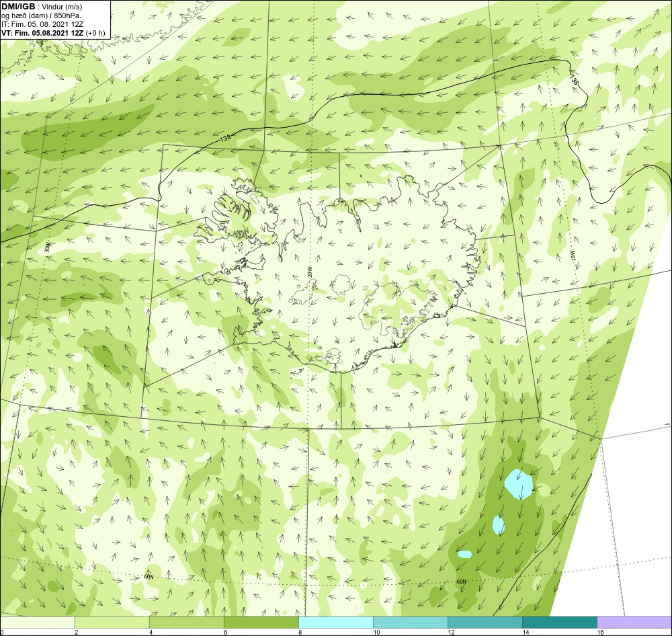Select the 6–8 m/s dark green legend swatch
Screen dimensions: 672x636
pyautogui.click(x=261, y=623)
